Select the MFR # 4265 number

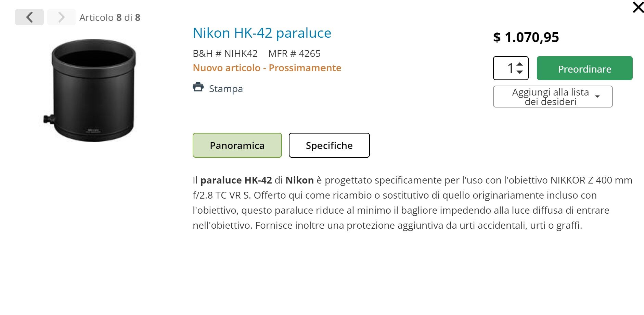[x=294, y=53]
